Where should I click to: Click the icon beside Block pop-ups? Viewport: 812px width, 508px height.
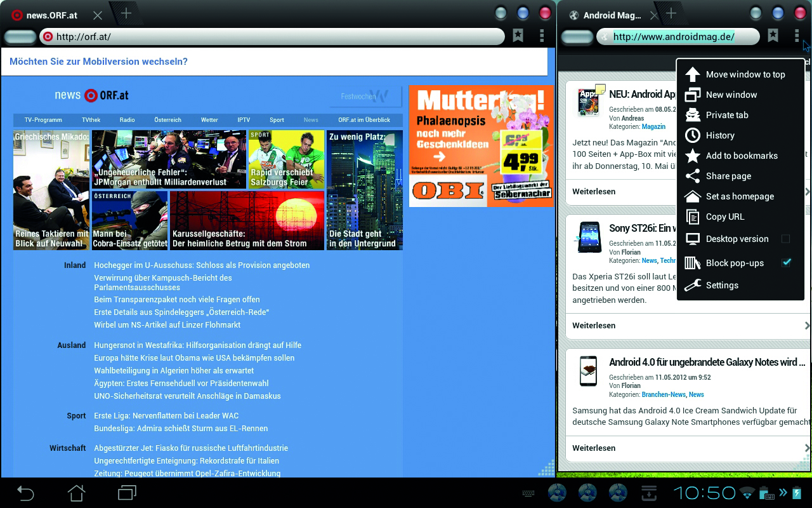[x=692, y=262]
